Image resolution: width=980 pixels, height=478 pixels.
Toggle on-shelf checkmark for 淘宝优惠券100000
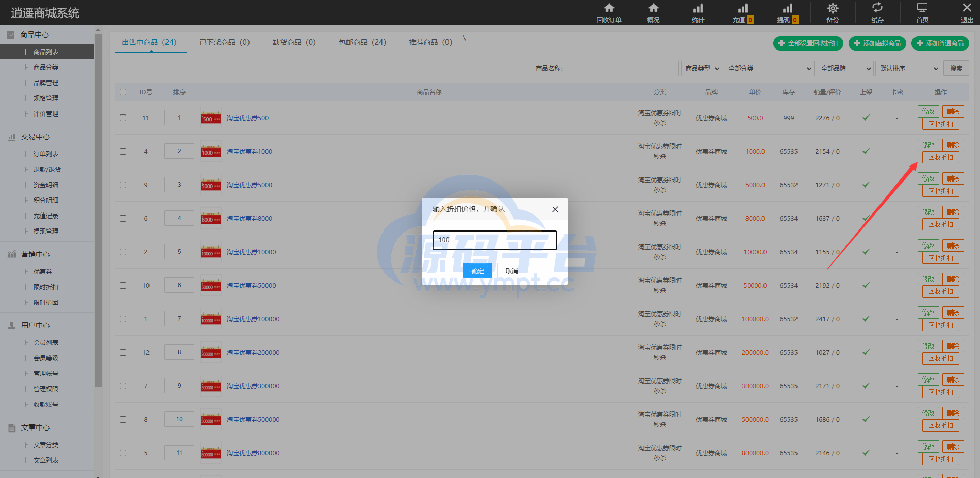[866, 319]
